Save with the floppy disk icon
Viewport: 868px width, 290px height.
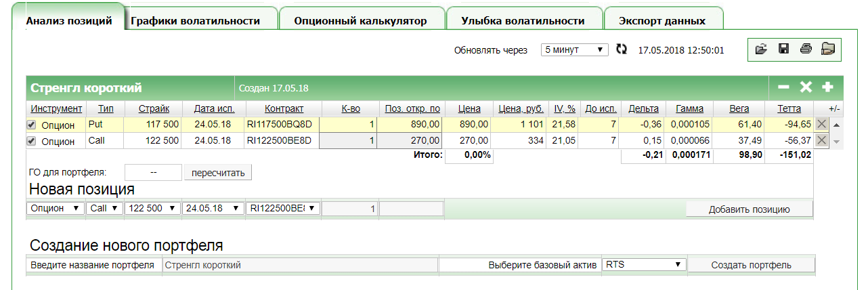[783, 49]
